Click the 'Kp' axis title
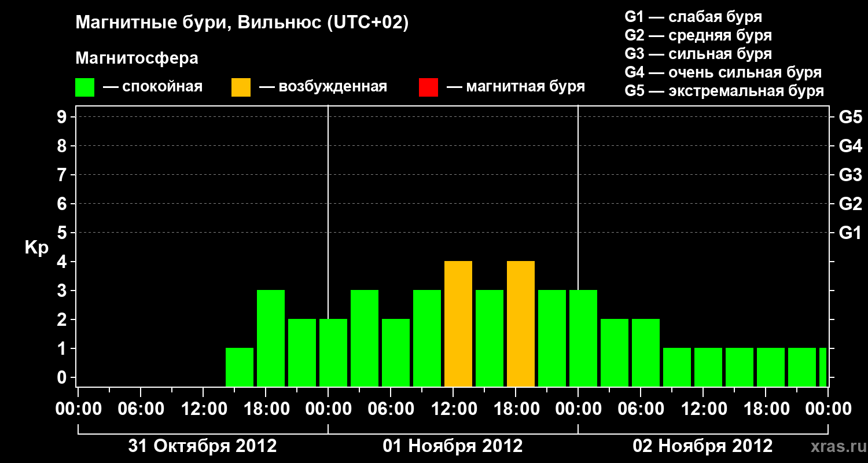Viewport: 868px width, 463px height. point(36,248)
